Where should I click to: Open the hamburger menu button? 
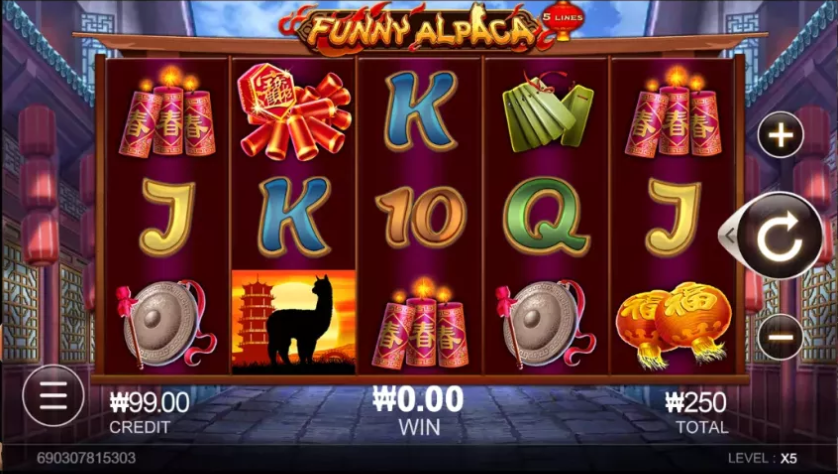click(x=53, y=395)
